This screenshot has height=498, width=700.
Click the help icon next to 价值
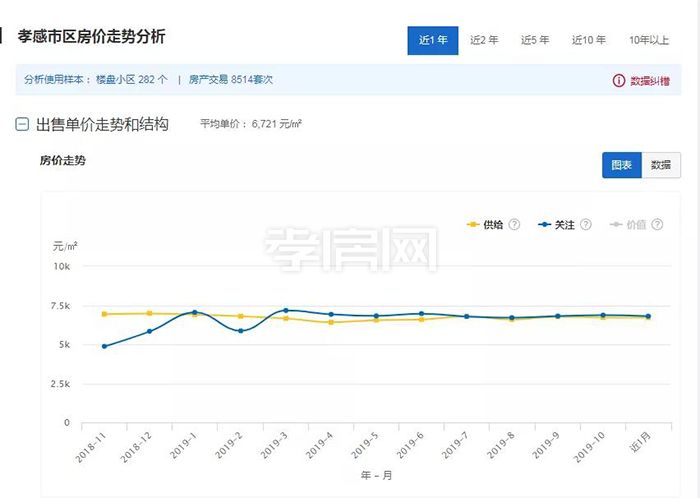point(656,225)
